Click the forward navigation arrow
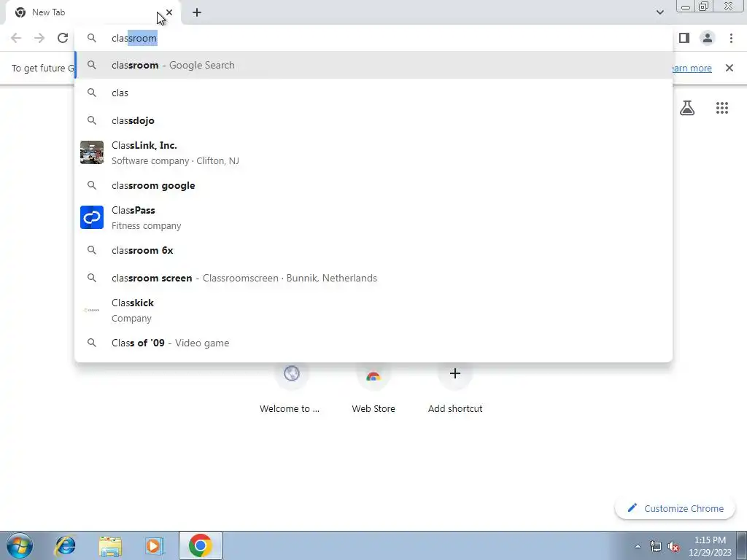The height and width of the screenshot is (560, 747). point(39,38)
